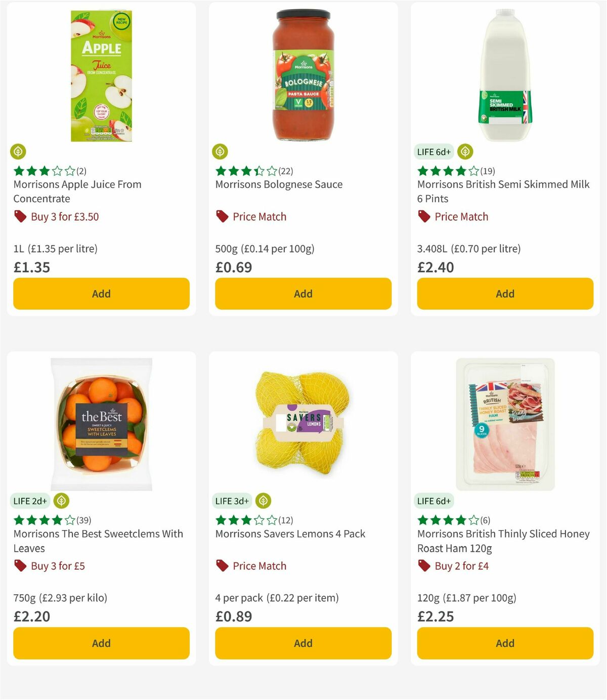This screenshot has height=700, width=607.
Task: Click the red tag icon next to milk's Price Match
Action: tap(423, 216)
